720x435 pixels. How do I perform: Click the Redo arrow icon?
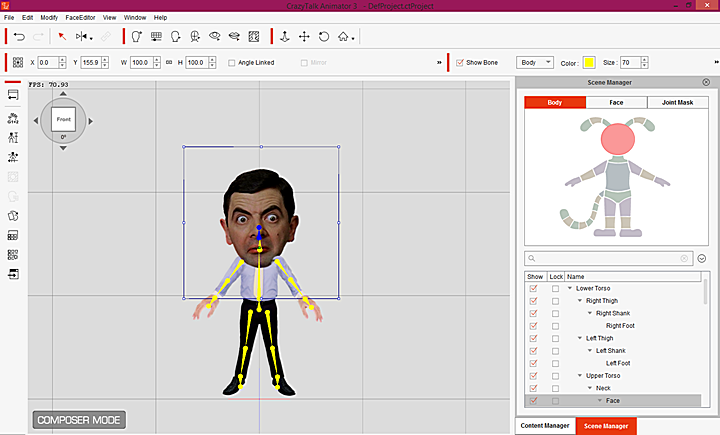tap(38, 36)
